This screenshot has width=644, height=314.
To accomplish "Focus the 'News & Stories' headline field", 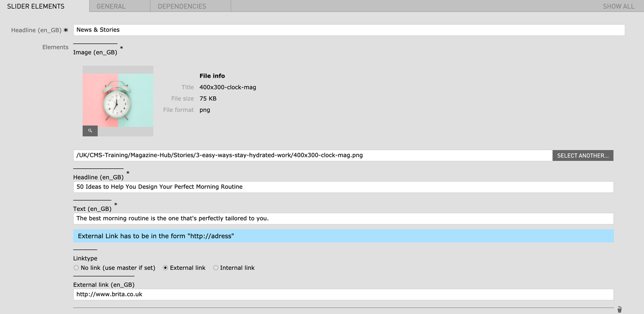I will pyautogui.click(x=349, y=30).
